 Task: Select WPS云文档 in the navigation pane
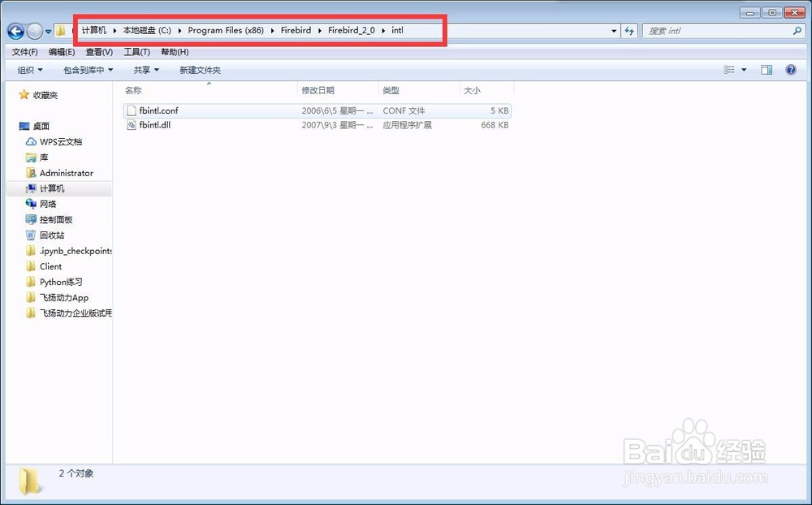pos(61,142)
